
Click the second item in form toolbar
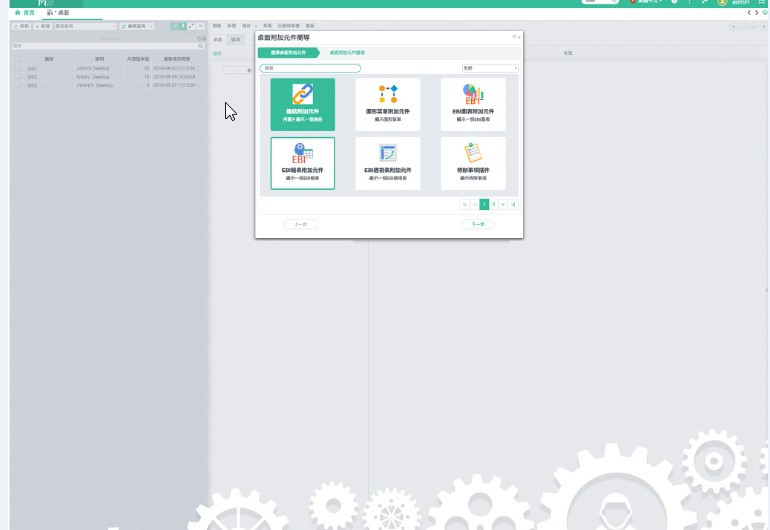(231, 26)
